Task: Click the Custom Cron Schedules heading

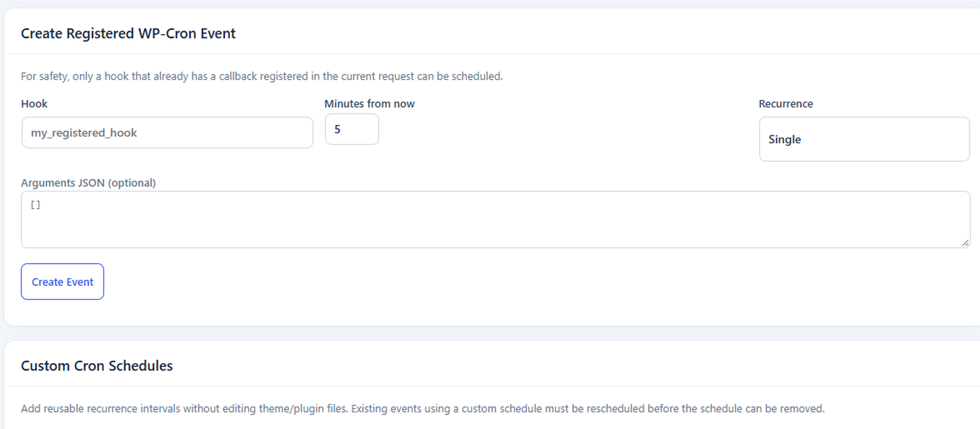Action: (97, 366)
